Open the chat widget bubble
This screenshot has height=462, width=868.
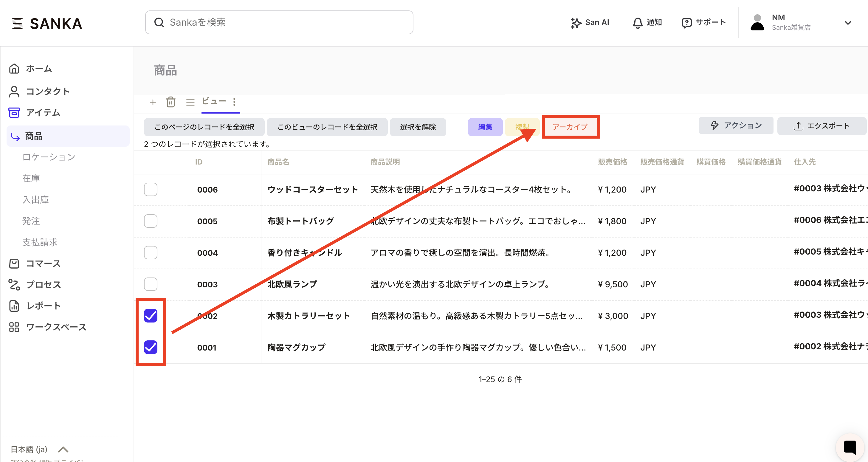point(850,447)
